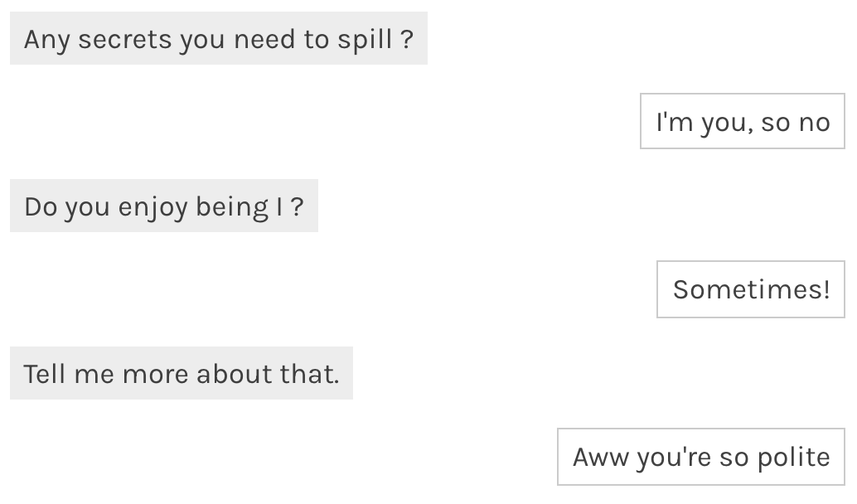The image size is (857, 504).
Task: Click "no" in the "I'm you" reply
Action: pos(814,122)
